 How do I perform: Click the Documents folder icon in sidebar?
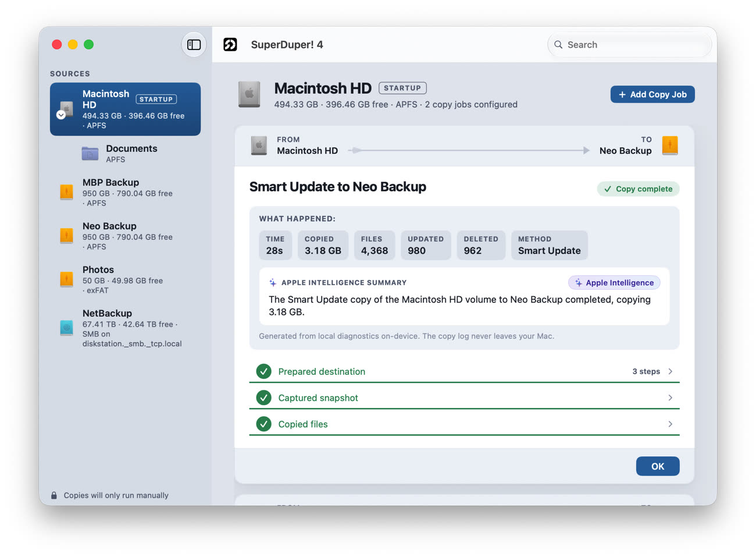click(x=90, y=154)
